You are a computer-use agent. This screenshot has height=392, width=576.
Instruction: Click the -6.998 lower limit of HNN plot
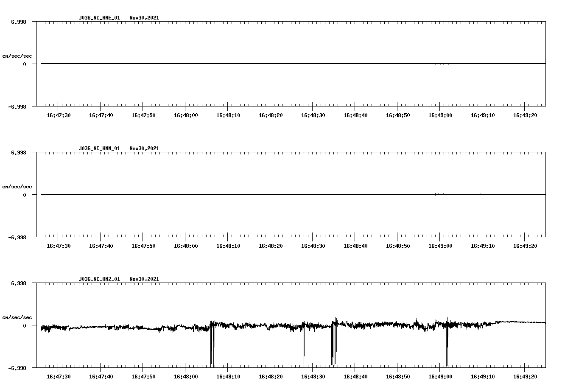click(x=17, y=238)
